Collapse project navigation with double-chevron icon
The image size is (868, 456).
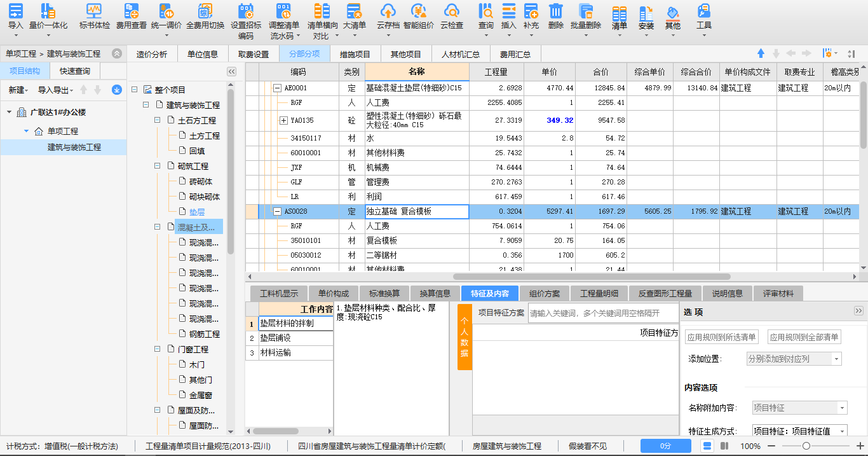click(x=117, y=53)
